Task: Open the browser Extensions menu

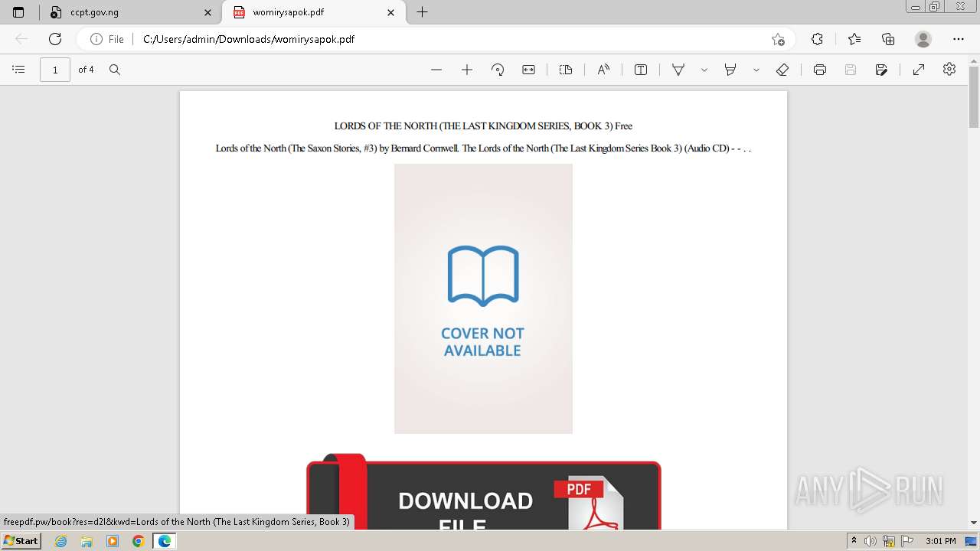Action: click(817, 39)
